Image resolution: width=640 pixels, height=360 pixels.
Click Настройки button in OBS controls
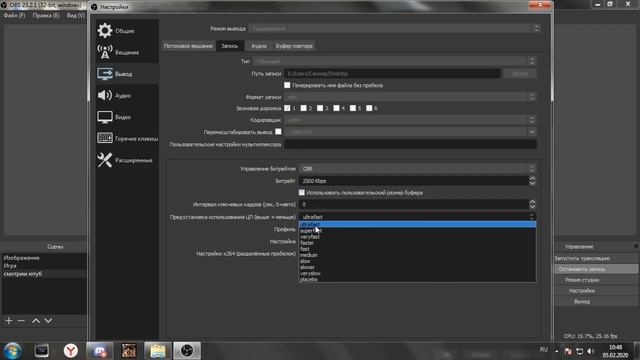[596, 291]
